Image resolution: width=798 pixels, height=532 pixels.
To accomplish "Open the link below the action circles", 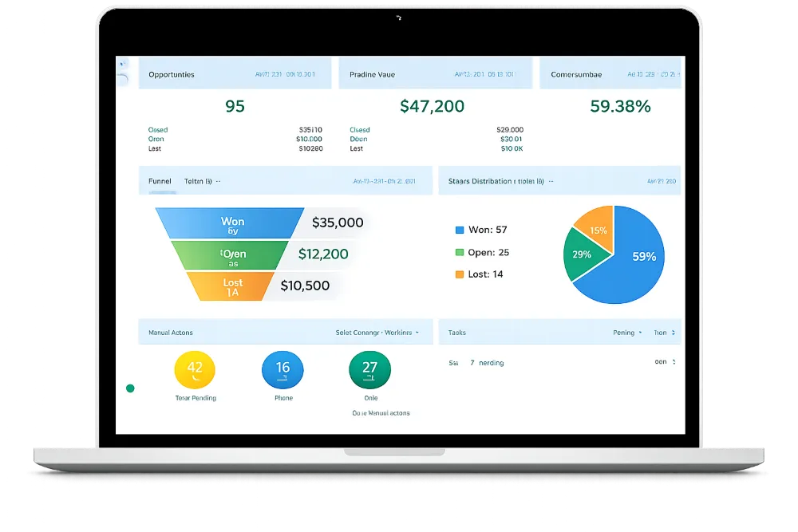I will (381, 413).
